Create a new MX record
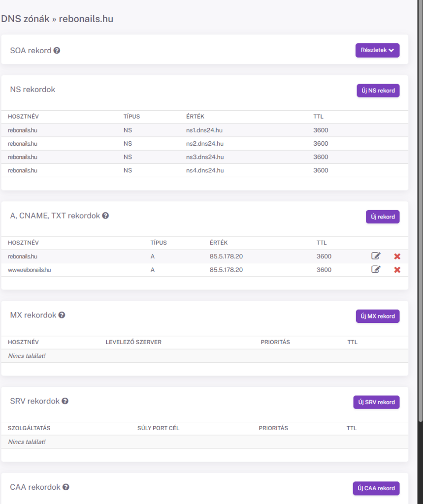 (377, 316)
